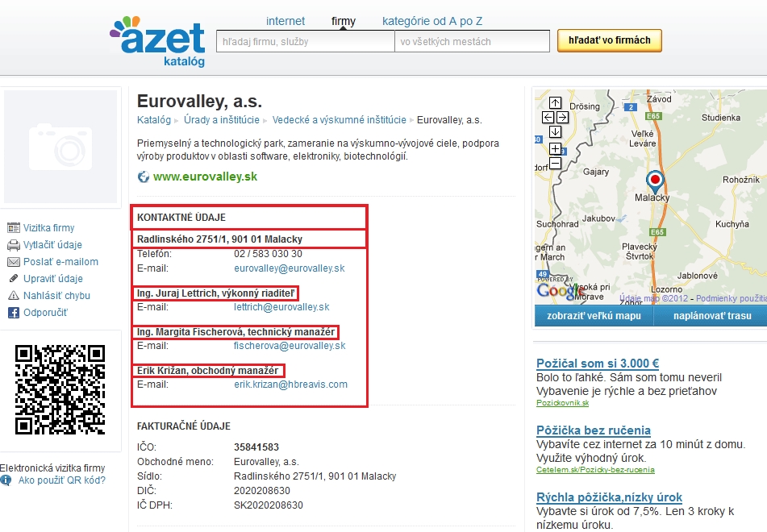The width and height of the screenshot is (767, 532).
Task: Click the printer icon for Vytlačiť údaje
Action: pos(14,245)
